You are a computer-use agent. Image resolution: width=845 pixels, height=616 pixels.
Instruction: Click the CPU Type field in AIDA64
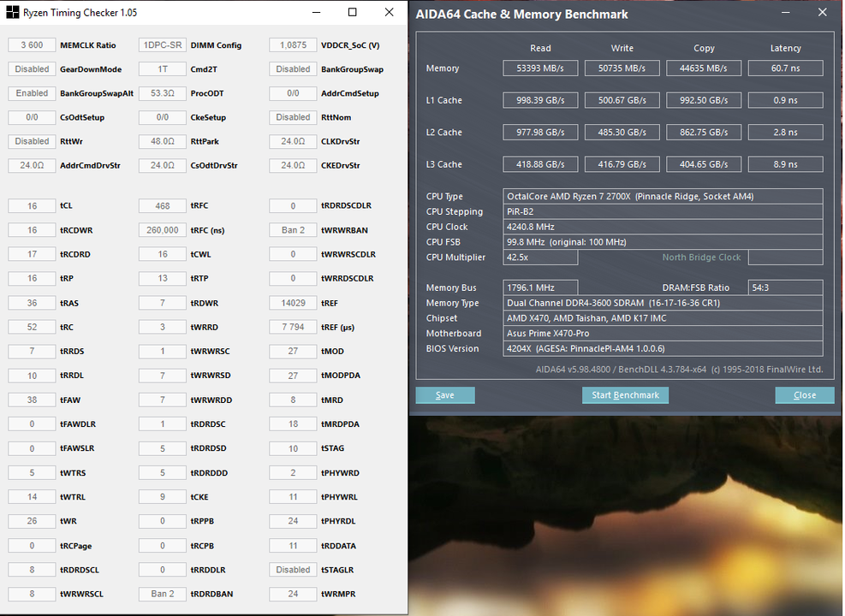(663, 197)
